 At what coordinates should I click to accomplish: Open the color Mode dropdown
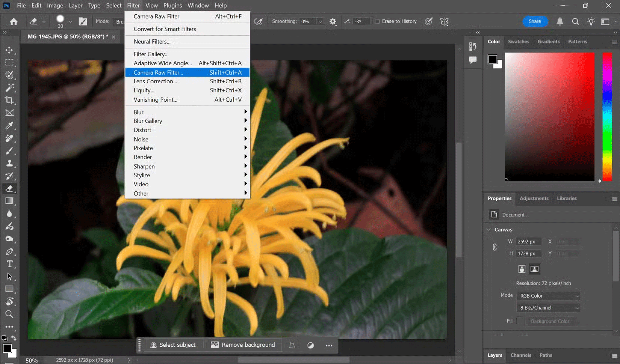coord(548,296)
